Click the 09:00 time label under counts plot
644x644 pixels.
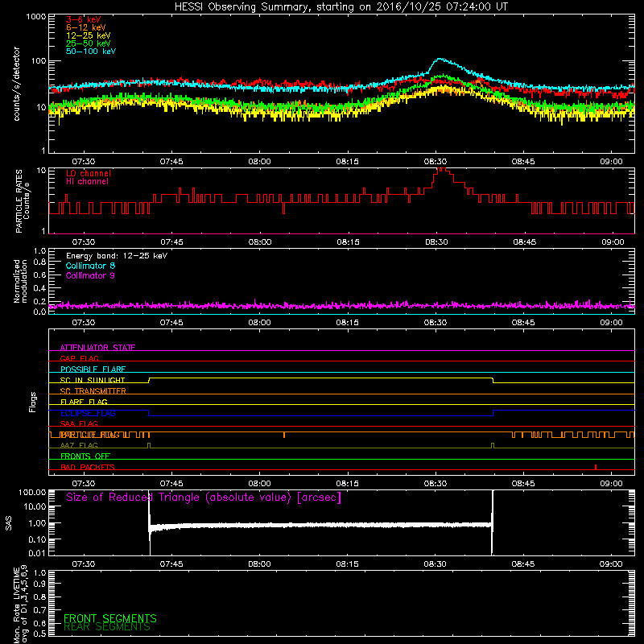point(611,162)
